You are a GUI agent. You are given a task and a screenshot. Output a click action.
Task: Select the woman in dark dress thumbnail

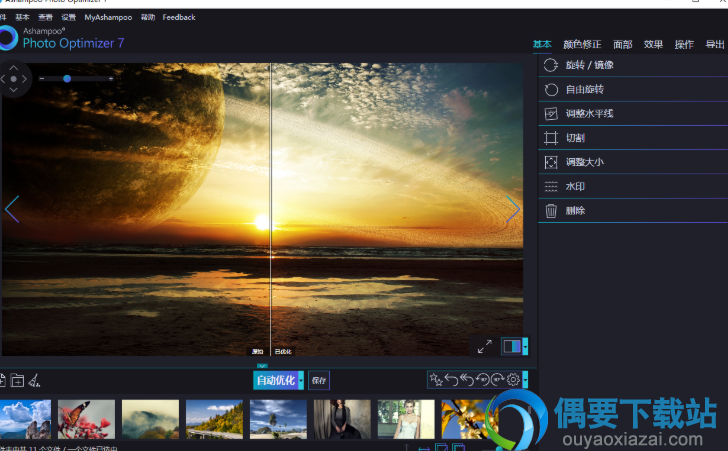click(342, 419)
